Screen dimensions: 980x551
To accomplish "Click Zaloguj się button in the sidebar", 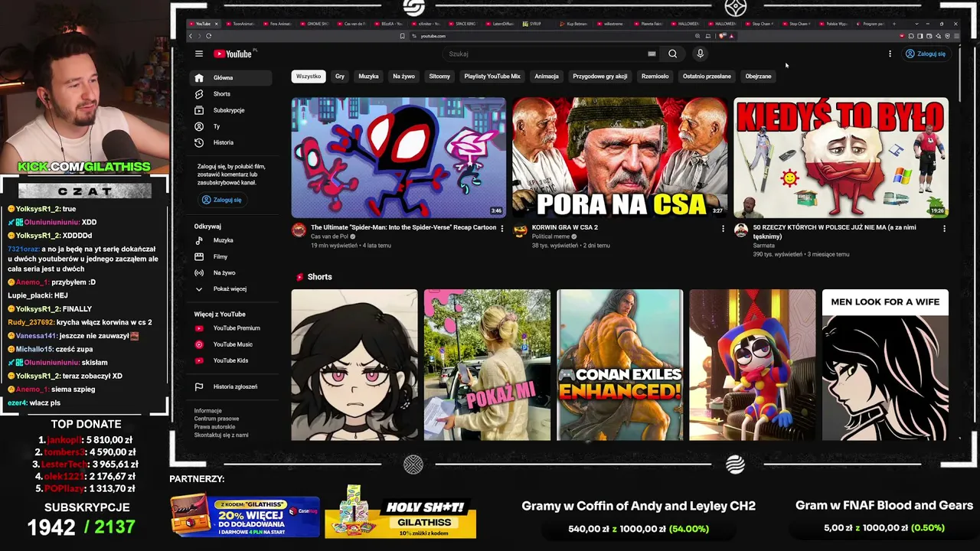I will (221, 200).
